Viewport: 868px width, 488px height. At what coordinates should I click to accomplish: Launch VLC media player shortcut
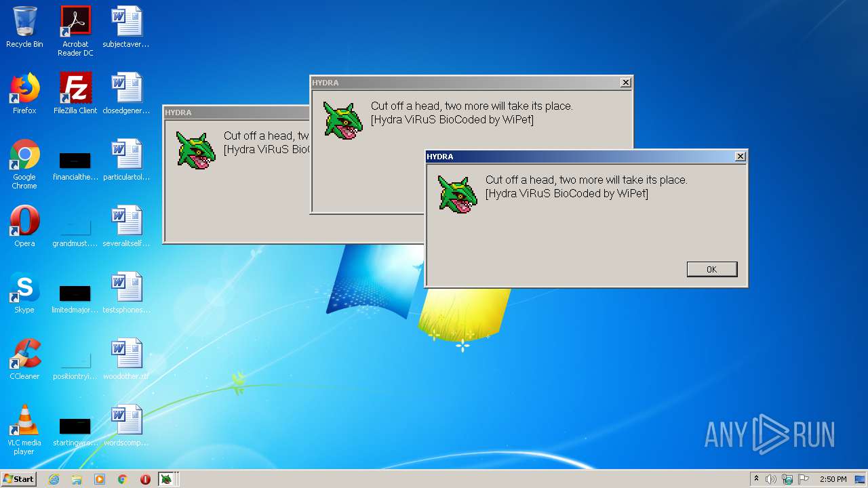click(x=24, y=430)
